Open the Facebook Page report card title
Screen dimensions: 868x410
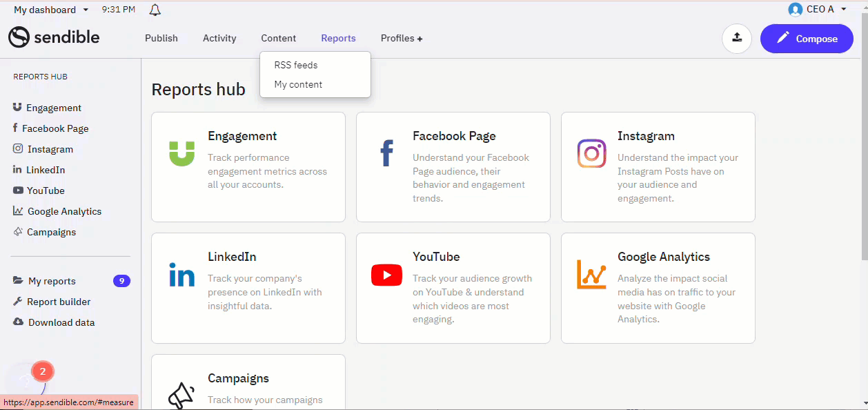pos(454,136)
